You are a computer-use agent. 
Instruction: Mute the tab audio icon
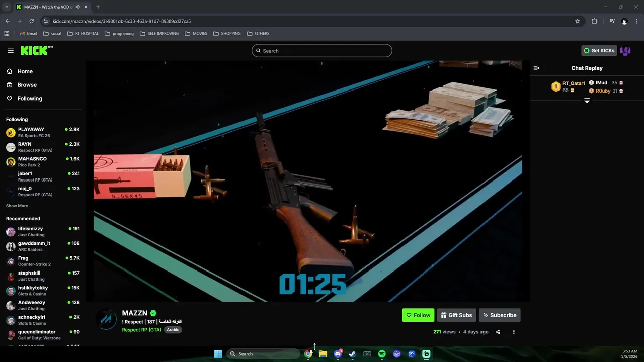click(77, 7)
